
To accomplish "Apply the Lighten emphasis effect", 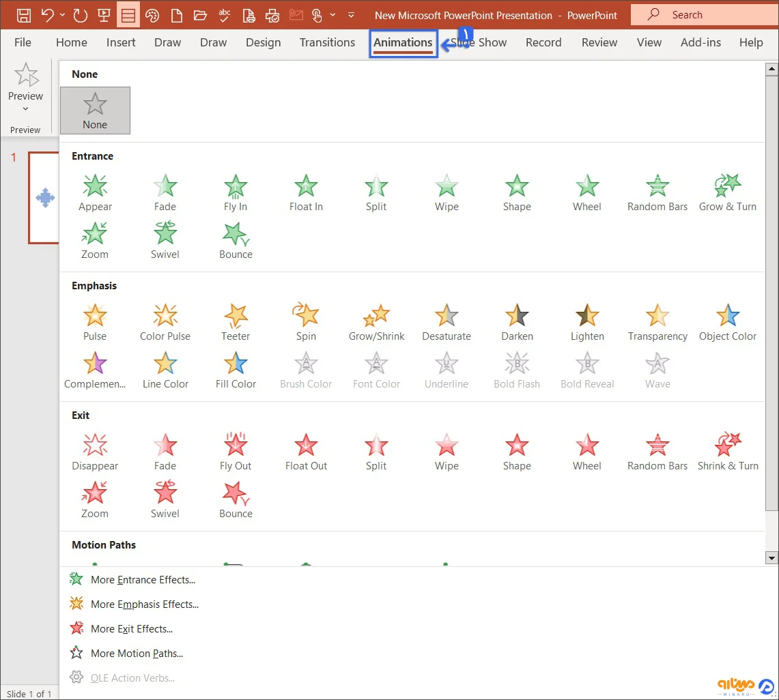I will click(x=586, y=323).
